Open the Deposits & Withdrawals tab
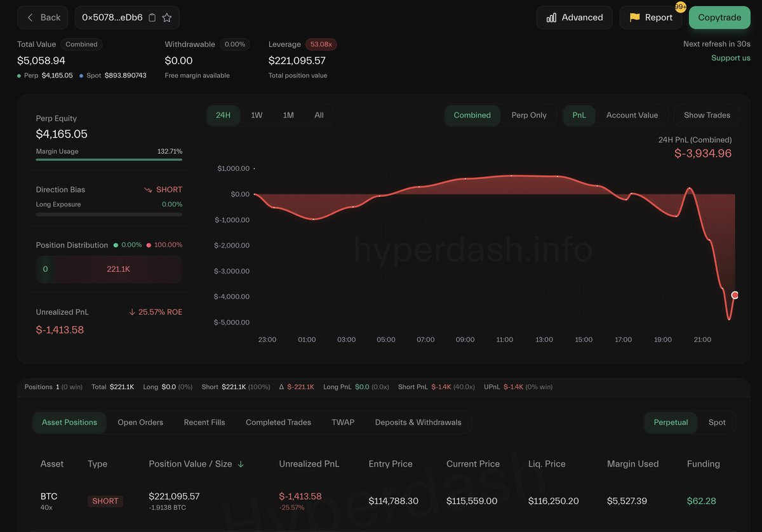This screenshot has height=532, width=762. pos(418,422)
